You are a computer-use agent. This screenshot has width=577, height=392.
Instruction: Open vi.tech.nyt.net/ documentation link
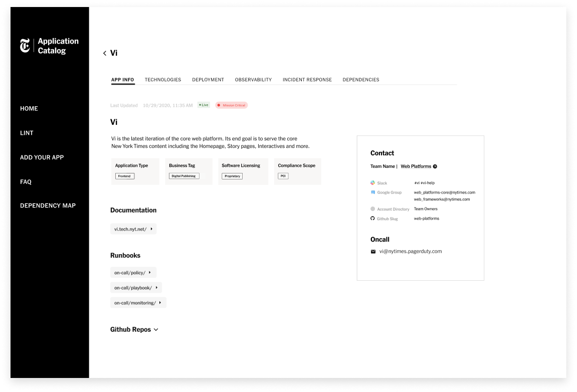[x=133, y=229]
